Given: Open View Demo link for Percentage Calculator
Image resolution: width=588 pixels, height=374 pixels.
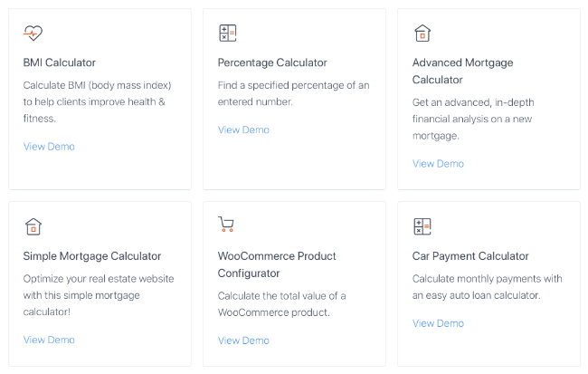Looking at the screenshot, I should point(243,129).
